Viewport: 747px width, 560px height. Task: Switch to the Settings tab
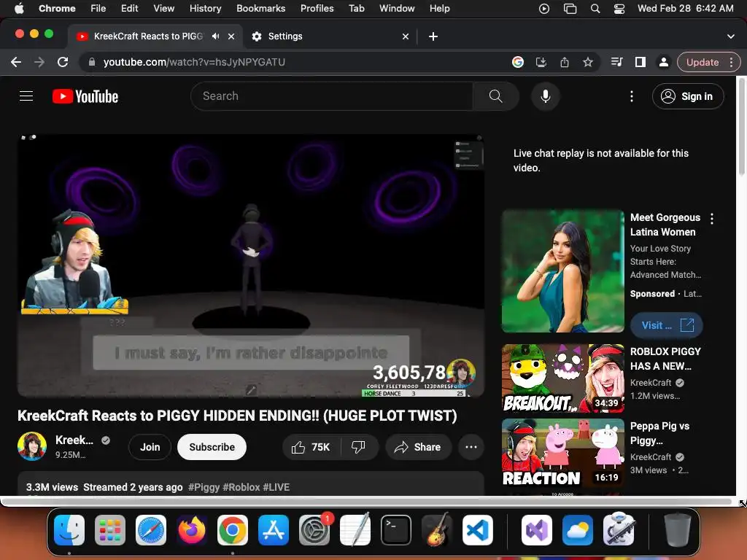pyautogui.click(x=330, y=36)
